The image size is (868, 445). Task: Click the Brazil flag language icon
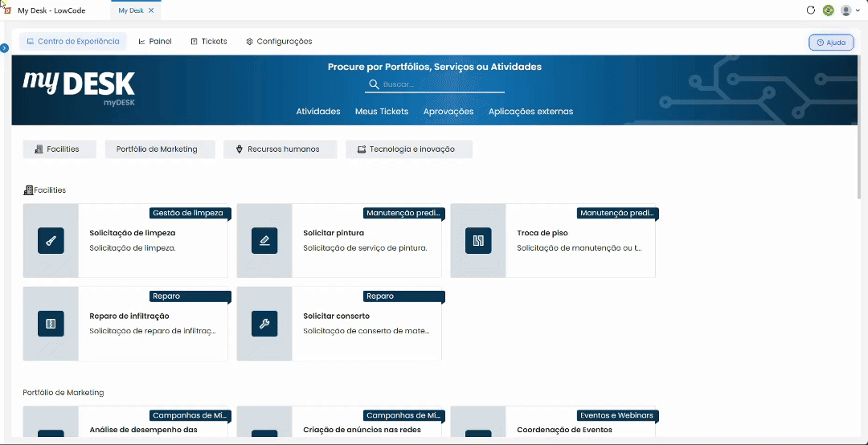point(828,10)
